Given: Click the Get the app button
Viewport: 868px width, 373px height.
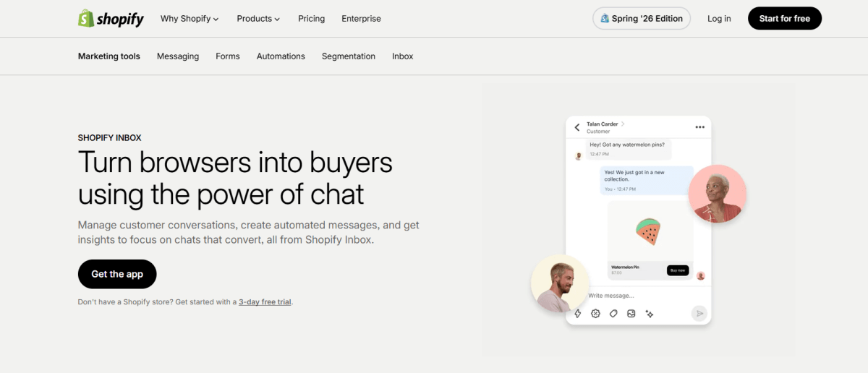Looking at the screenshot, I should click(x=117, y=274).
